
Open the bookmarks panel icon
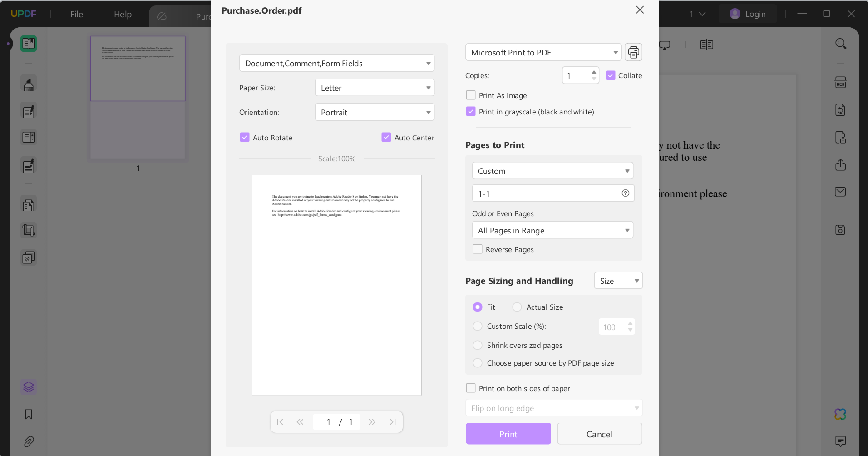point(29,414)
